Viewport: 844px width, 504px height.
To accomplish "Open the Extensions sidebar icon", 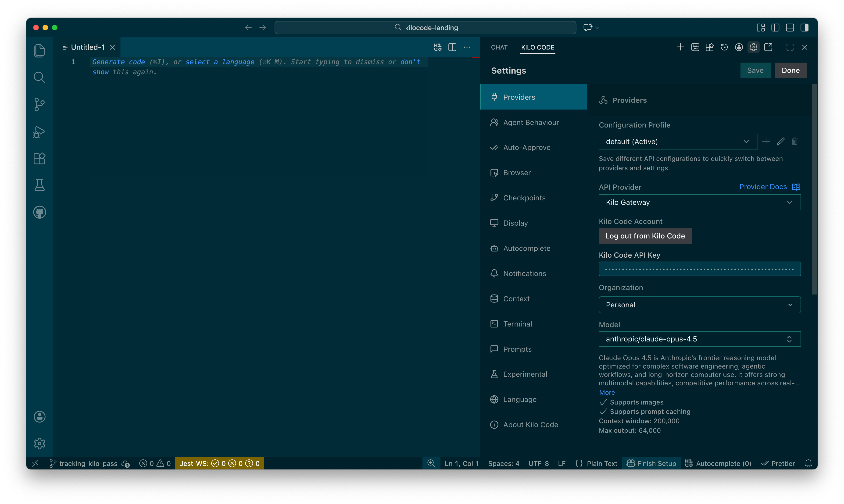I will point(39,159).
